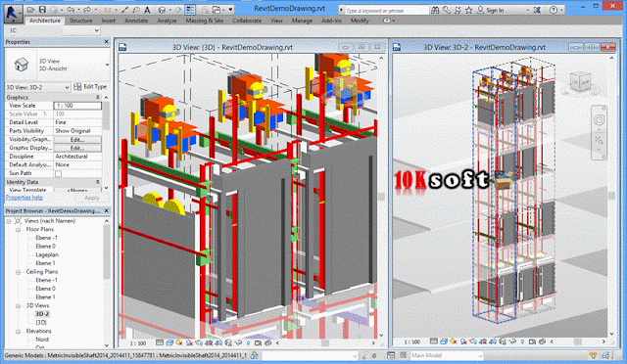Click the Undo arrow icon
The image size is (627, 364).
(71, 10)
